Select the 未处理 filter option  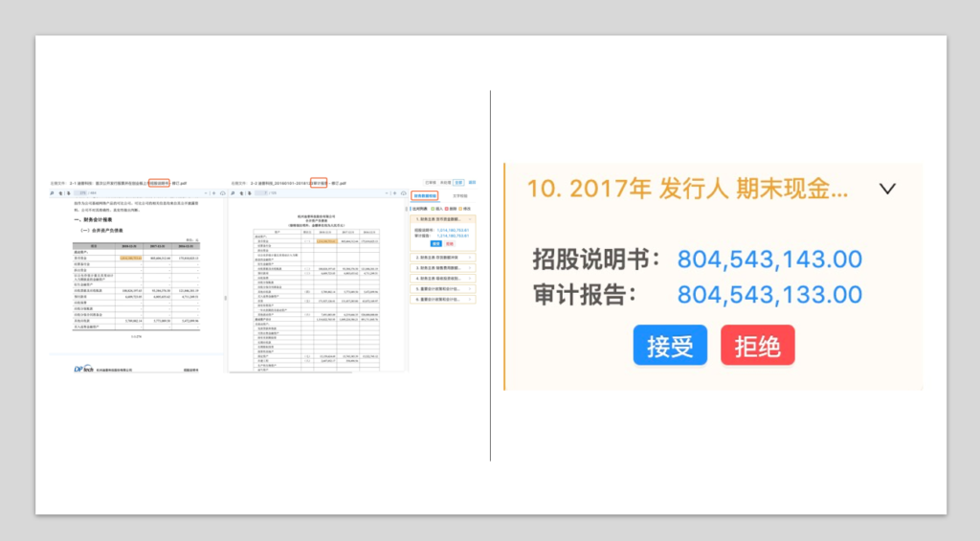point(445,181)
